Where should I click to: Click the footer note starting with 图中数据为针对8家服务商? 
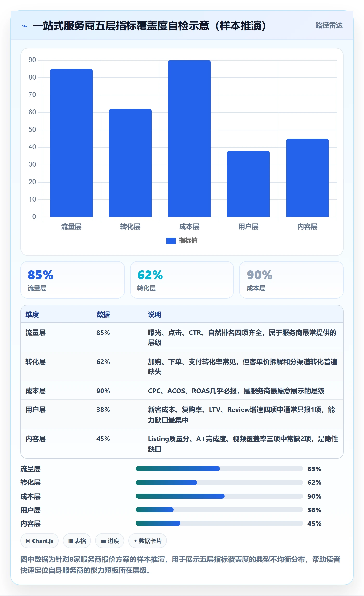[x=180, y=565]
